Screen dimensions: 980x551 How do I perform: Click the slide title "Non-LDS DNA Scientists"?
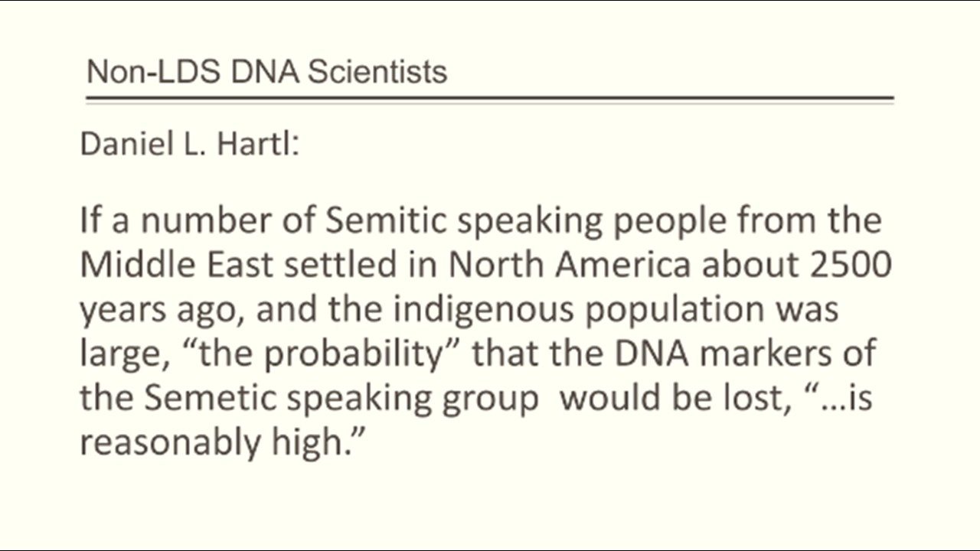coord(266,72)
